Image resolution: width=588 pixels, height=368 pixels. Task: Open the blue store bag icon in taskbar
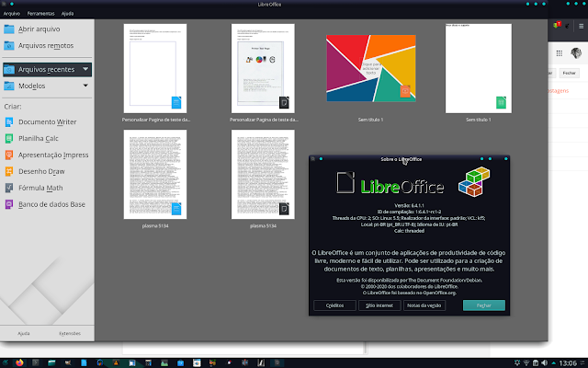pyautogui.click(x=180, y=362)
